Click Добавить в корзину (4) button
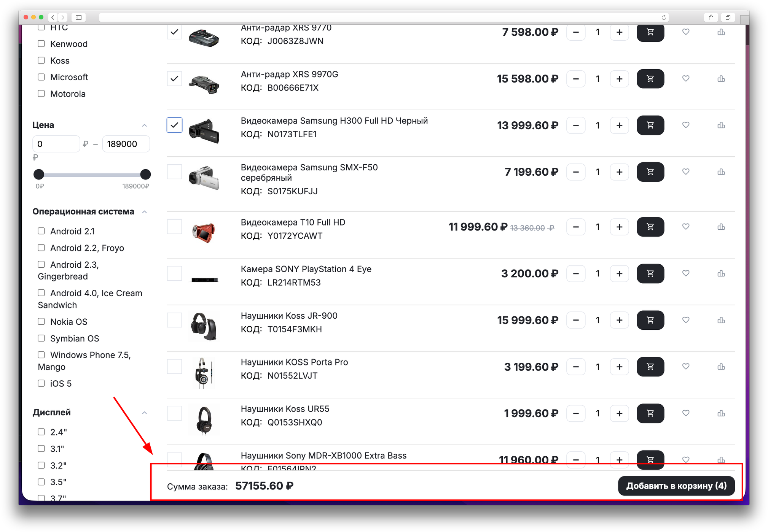 pyautogui.click(x=676, y=486)
